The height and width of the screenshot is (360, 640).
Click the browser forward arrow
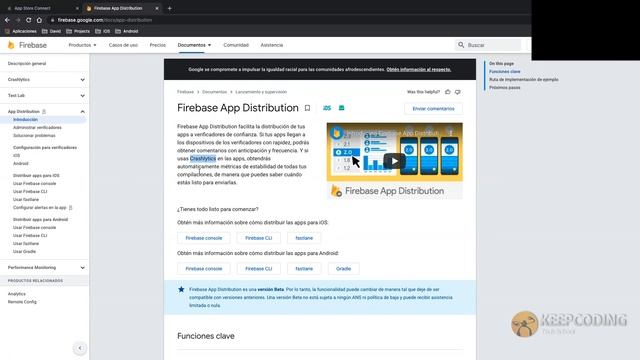pyautogui.click(x=18, y=20)
